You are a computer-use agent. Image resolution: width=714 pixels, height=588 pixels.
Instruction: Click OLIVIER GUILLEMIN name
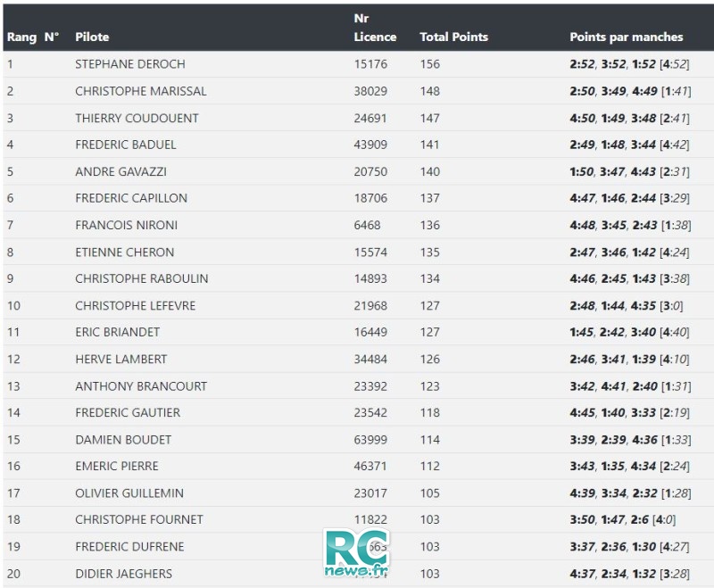[x=129, y=493]
